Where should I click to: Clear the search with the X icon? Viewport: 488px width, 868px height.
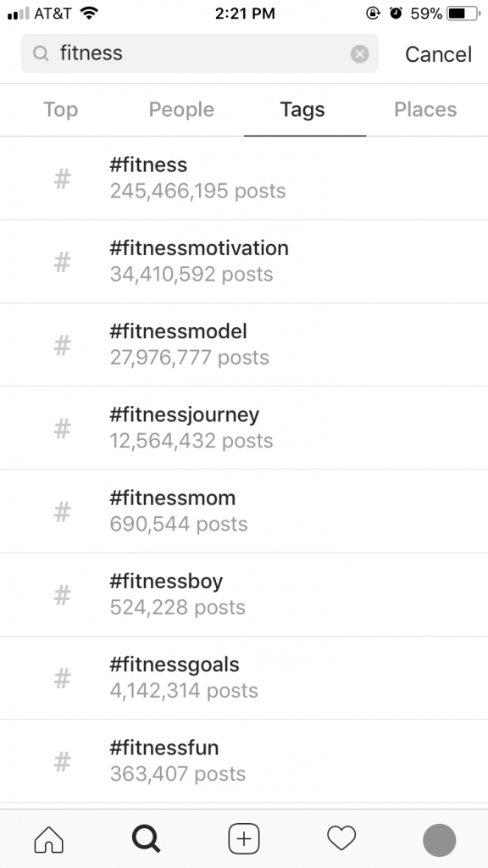click(x=360, y=53)
